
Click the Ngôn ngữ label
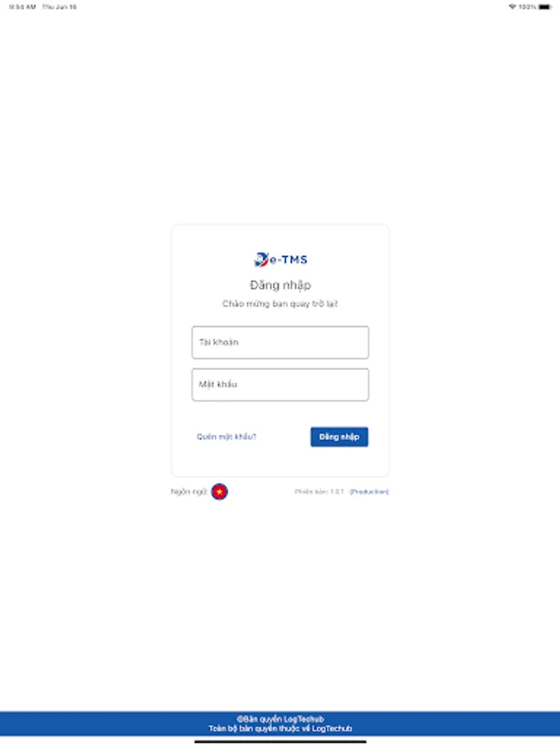tap(189, 491)
